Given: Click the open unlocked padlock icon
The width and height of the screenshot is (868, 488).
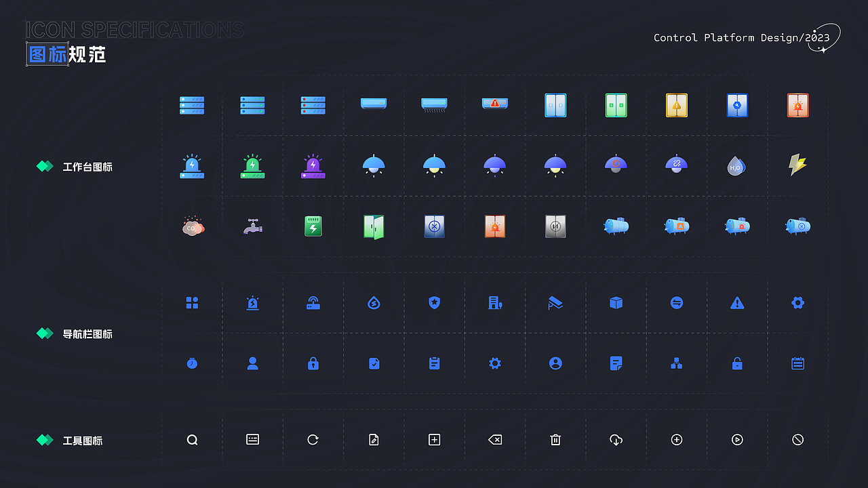Looking at the screenshot, I should coord(737,363).
